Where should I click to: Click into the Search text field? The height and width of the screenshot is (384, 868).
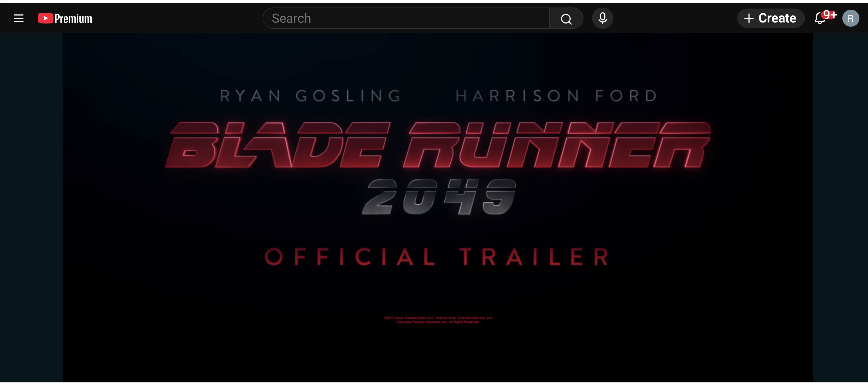point(404,18)
